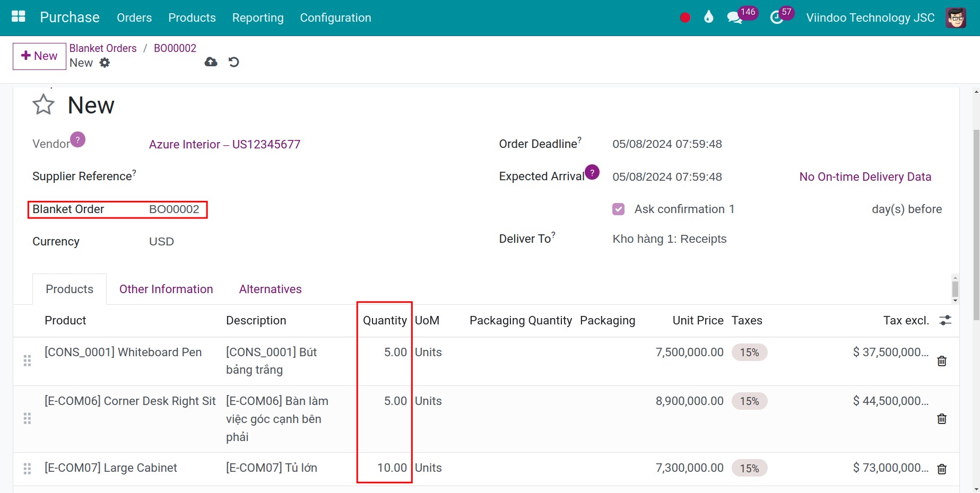This screenshot has height=493, width=980.
Task: Open the gear actions menu
Action: point(105,63)
